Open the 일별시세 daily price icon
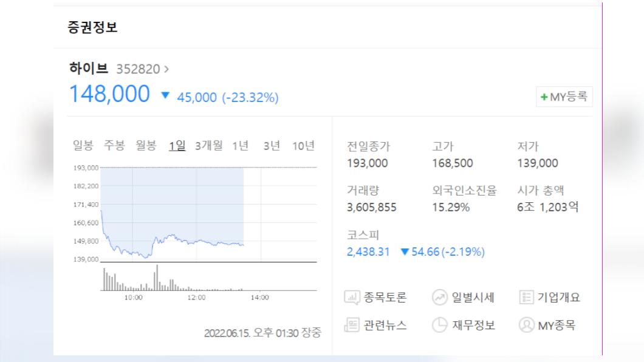This screenshot has height=362, width=644. 439,297
